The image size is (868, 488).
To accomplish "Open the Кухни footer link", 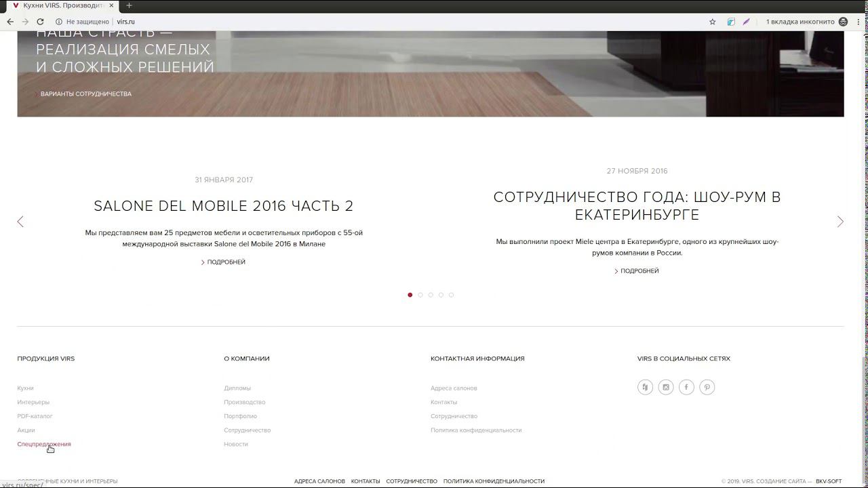I will point(25,388).
